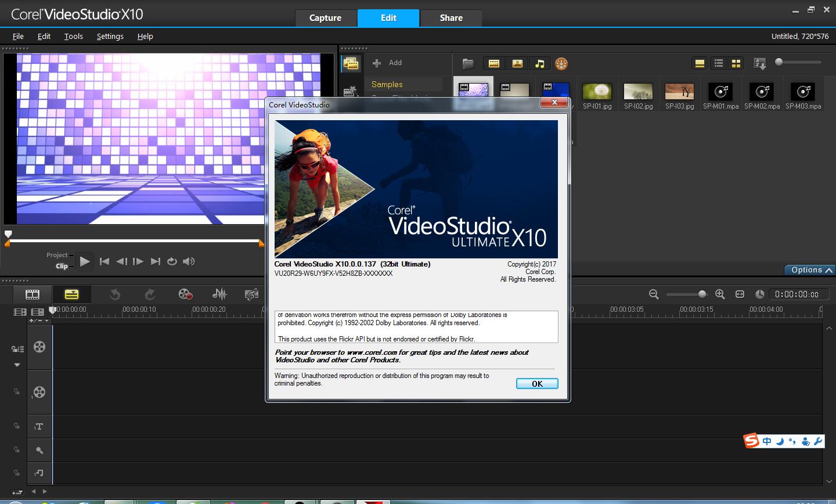The width and height of the screenshot is (836, 504).
Task: Toggle showing photos in library
Action: point(517,64)
